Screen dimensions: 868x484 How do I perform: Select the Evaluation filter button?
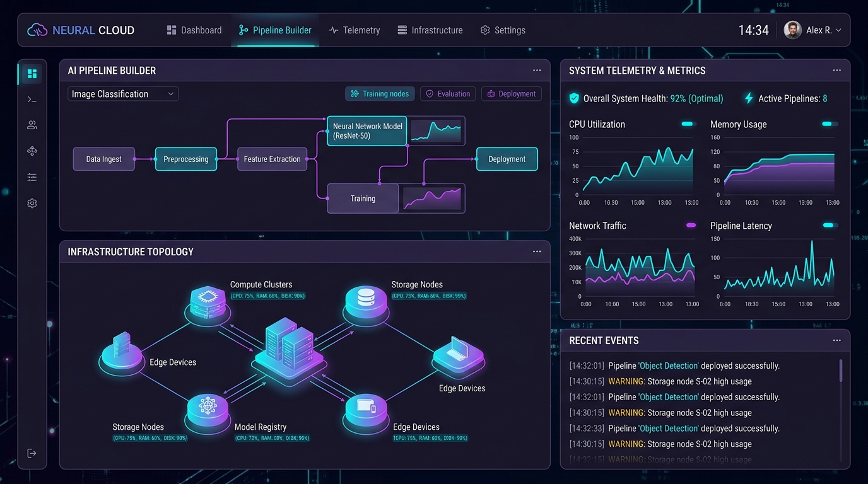click(448, 94)
